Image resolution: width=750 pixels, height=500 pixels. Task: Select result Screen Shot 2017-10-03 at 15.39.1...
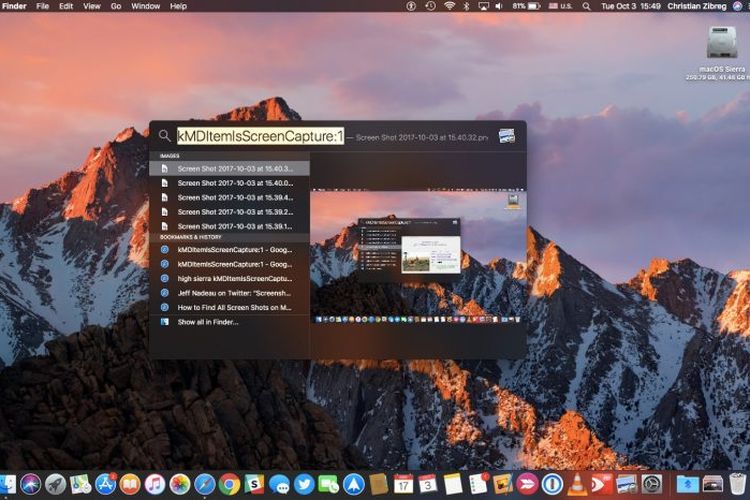(x=230, y=226)
